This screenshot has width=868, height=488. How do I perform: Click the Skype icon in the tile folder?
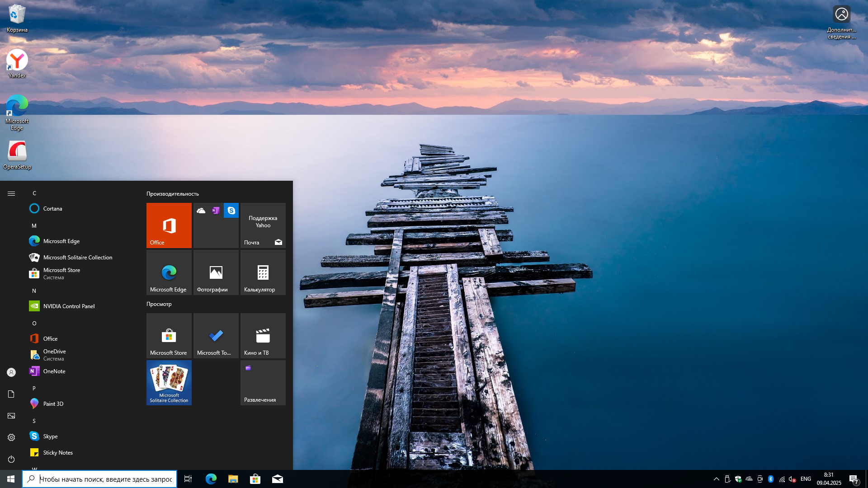(x=231, y=211)
